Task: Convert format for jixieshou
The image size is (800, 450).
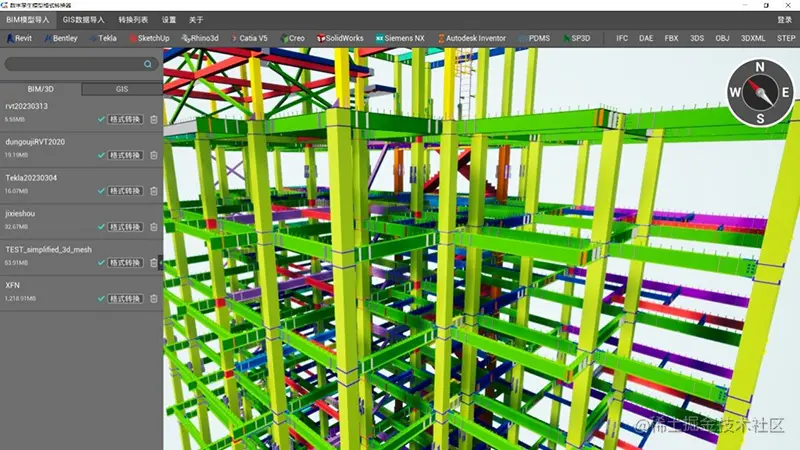Action: pyautogui.click(x=125, y=227)
